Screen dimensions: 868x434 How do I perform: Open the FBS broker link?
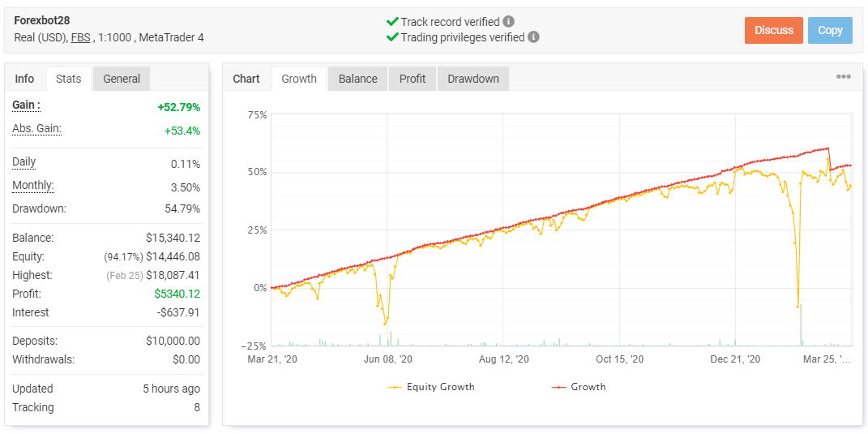tap(80, 37)
